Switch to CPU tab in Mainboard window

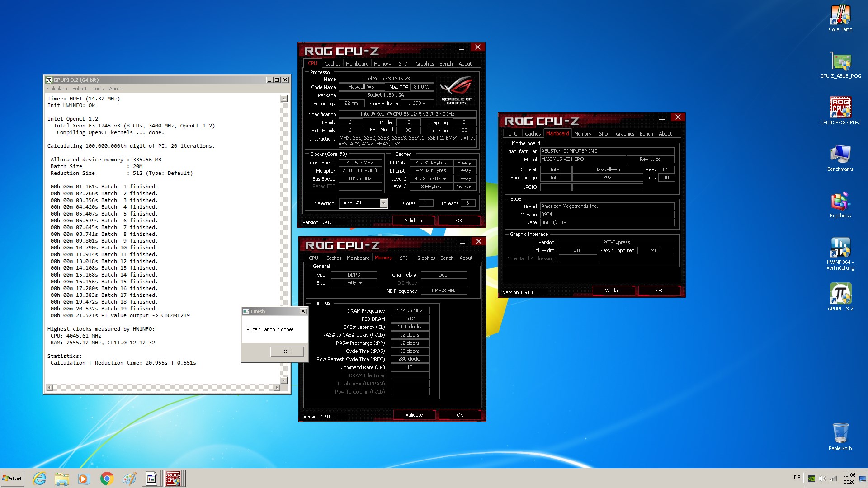513,134
